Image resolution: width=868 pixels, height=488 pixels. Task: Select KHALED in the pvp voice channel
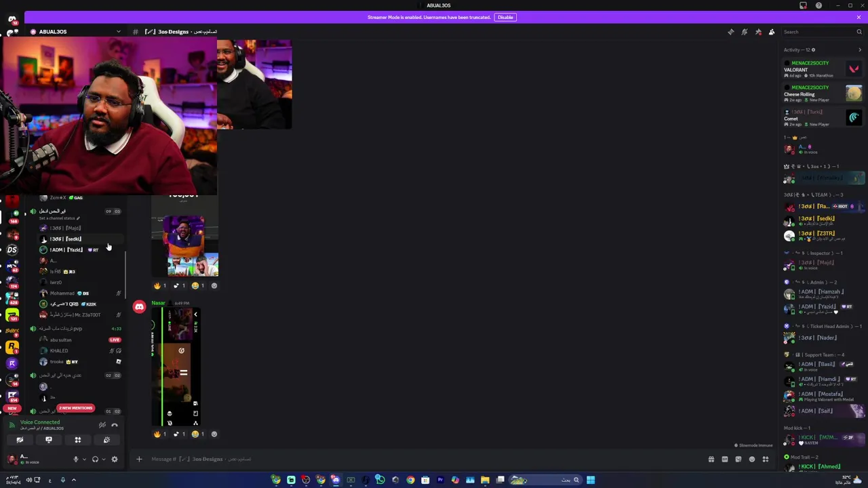(x=79, y=350)
